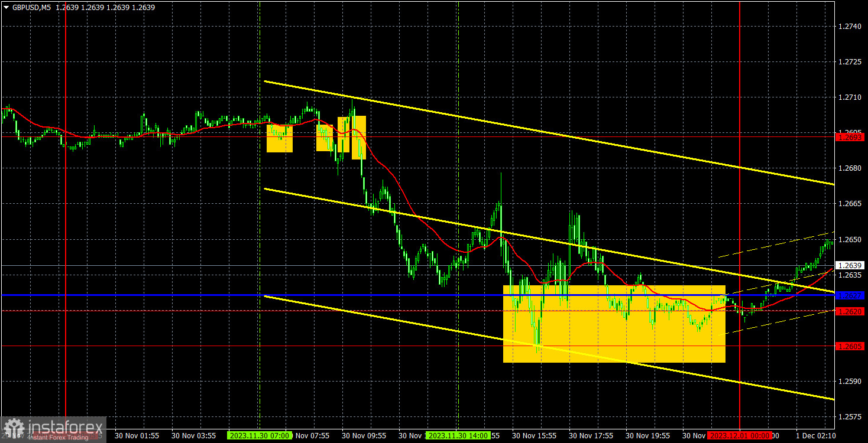Select the 1.2725 price axis label
The height and width of the screenshot is (443, 868).
[851, 62]
